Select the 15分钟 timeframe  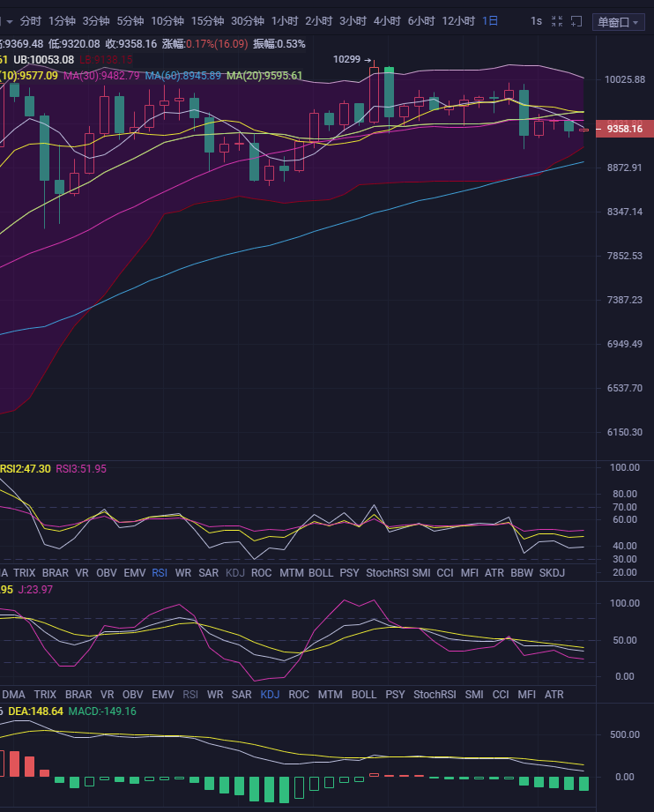click(207, 21)
